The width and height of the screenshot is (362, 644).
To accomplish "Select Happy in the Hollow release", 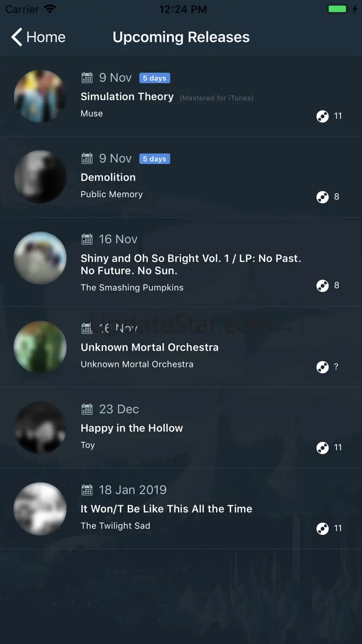I will (x=132, y=428).
